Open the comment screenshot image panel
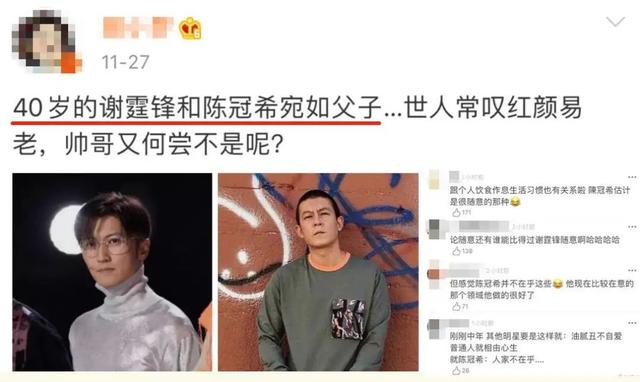This screenshot has height=382, width=640. pyautogui.click(x=531, y=272)
